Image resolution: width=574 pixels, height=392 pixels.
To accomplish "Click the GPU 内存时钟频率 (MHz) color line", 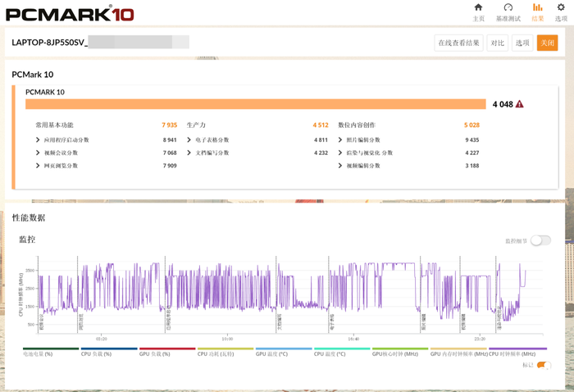I will [x=458, y=349].
